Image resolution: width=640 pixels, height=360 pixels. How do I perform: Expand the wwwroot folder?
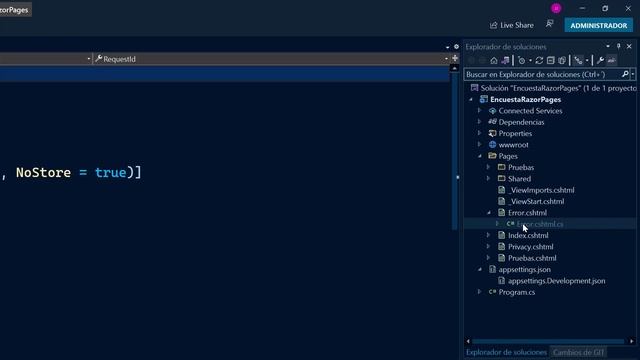(480, 144)
